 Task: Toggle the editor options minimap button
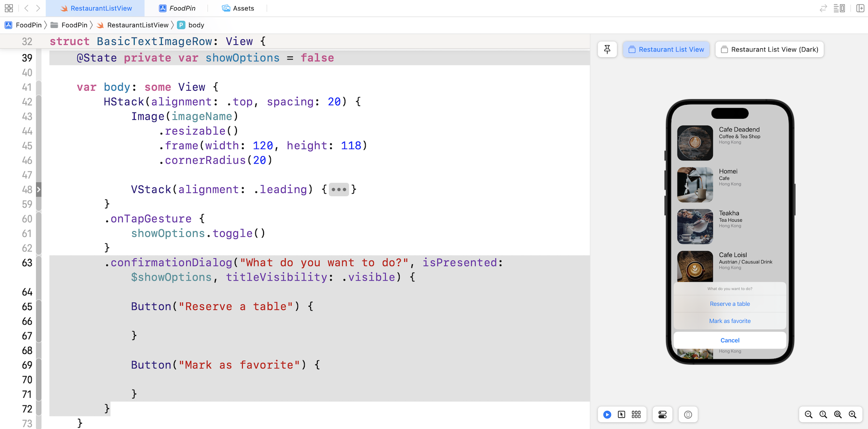(x=839, y=8)
